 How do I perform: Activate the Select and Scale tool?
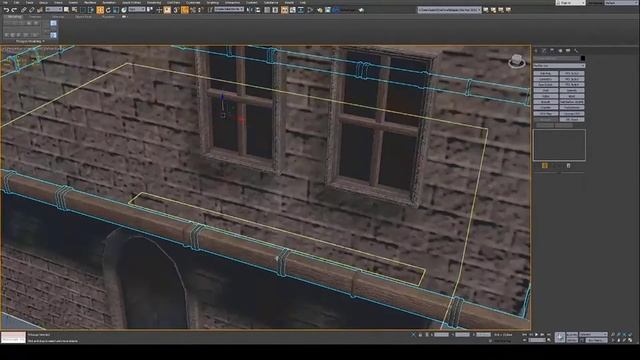click(116, 10)
